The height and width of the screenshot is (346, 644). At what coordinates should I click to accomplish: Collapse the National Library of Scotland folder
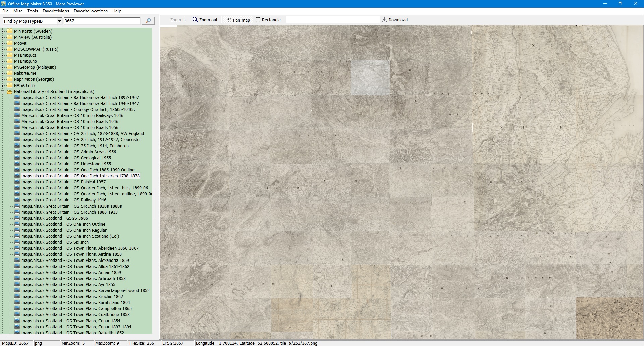[3, 92]
